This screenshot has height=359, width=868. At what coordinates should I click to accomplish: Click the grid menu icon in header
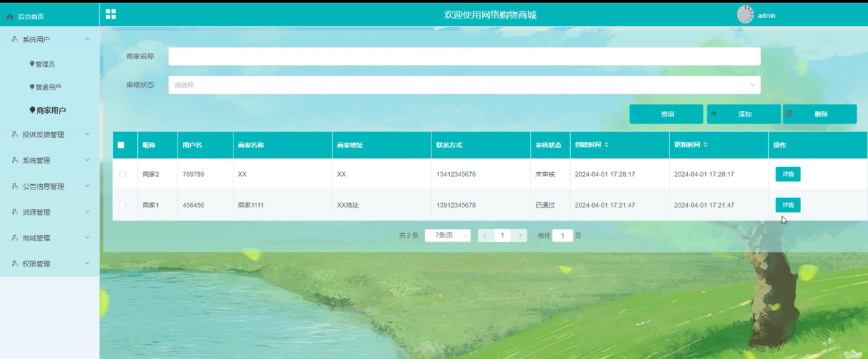(x=111, y=14)
